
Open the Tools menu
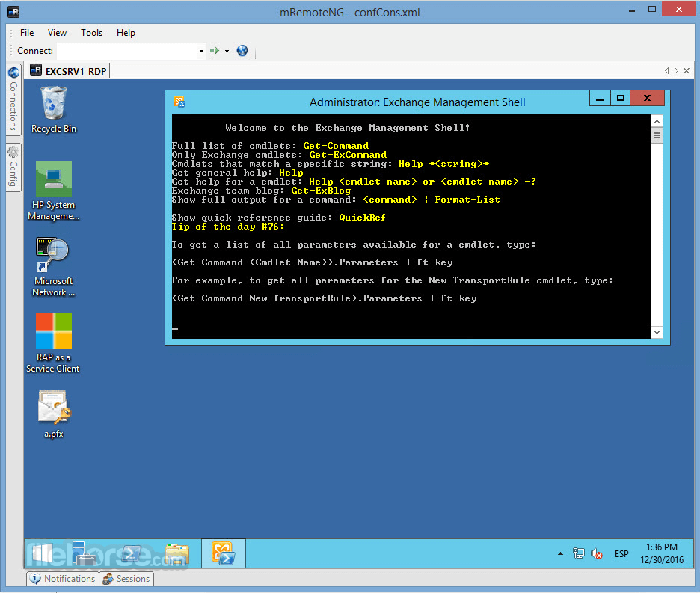pyautogui.click(x=91, y=33)
